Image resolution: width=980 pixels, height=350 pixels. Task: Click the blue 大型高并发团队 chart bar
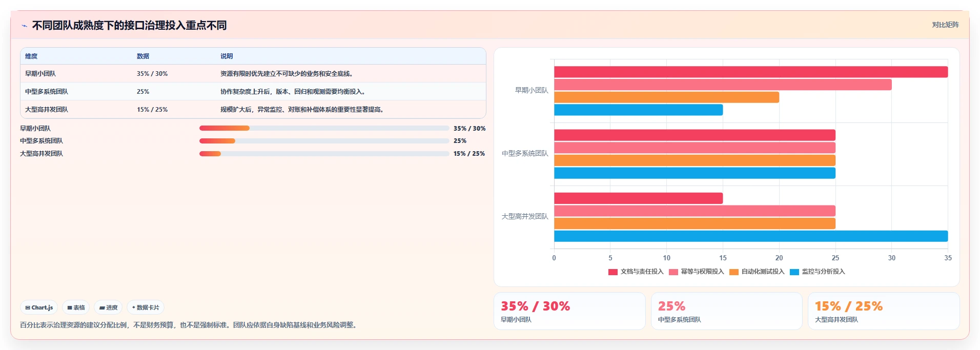751,236
